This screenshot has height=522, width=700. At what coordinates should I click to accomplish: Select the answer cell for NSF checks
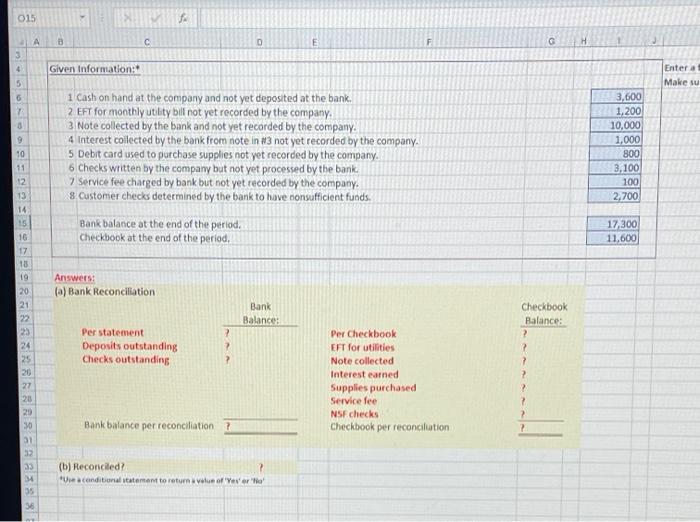tap(542, 414)
